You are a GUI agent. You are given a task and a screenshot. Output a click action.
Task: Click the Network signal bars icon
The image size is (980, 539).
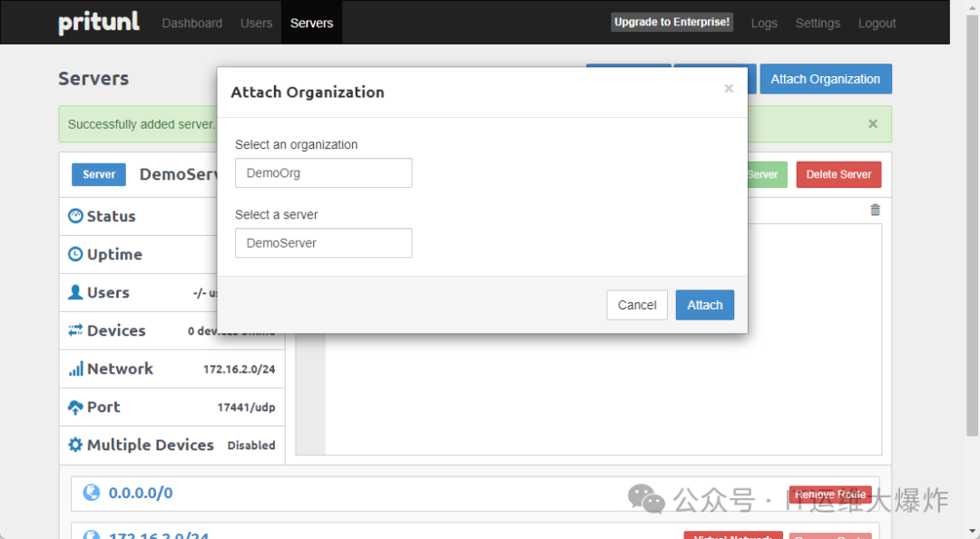point(75,368)
